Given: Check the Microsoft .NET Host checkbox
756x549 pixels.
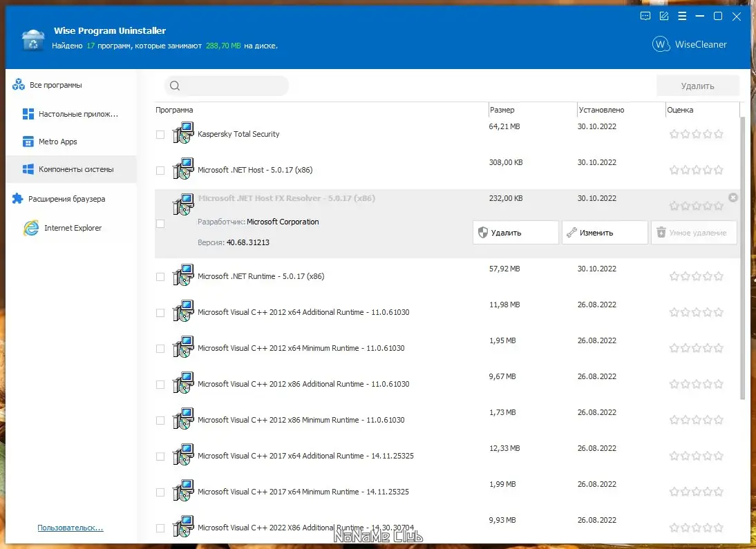Looking at the screenshot, I should point(160,171).
